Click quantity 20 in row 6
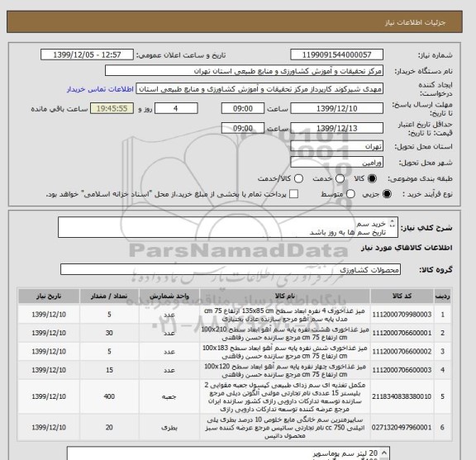The width and height of the screenshot is (476, 460). tap(109, 427)
